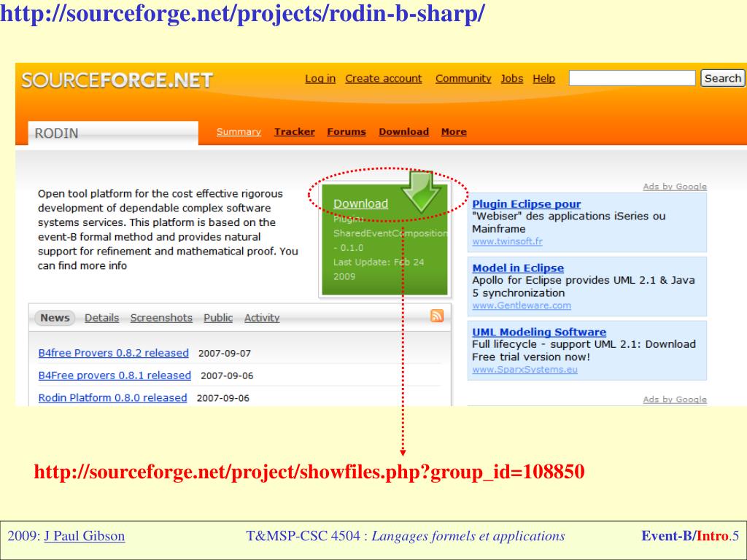The image size is (747, 560).
Task: Open the Download menu item in navigation
Action: (404, 132)
